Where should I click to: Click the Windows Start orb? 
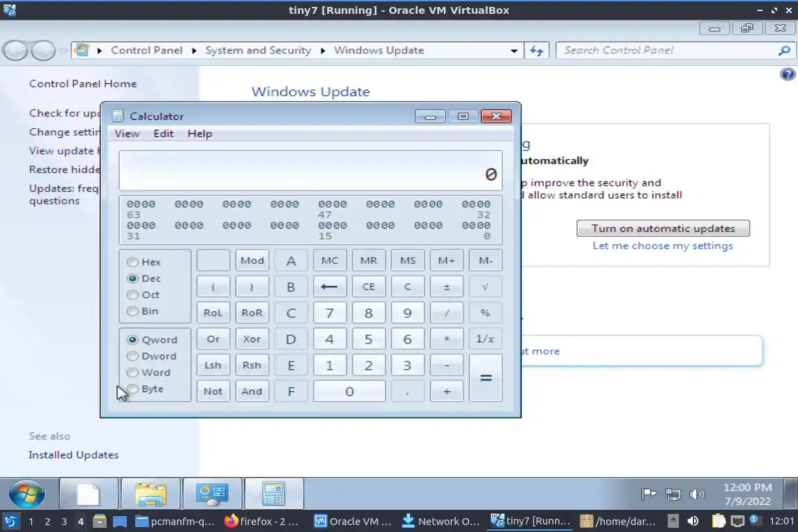point(26,494)
